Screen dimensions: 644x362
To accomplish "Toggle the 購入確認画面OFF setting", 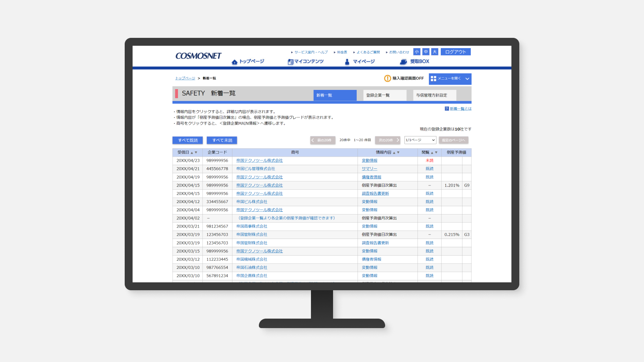I will (x=408, y=78).
